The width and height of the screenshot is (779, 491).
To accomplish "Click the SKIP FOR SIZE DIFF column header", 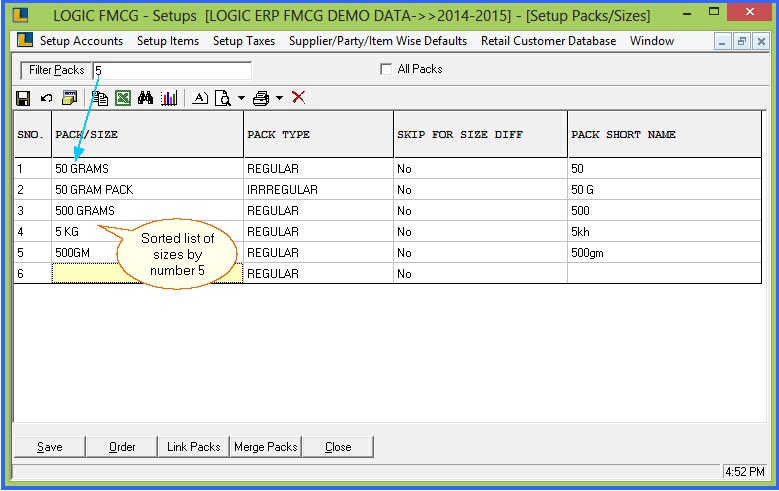I will point(480,134).
